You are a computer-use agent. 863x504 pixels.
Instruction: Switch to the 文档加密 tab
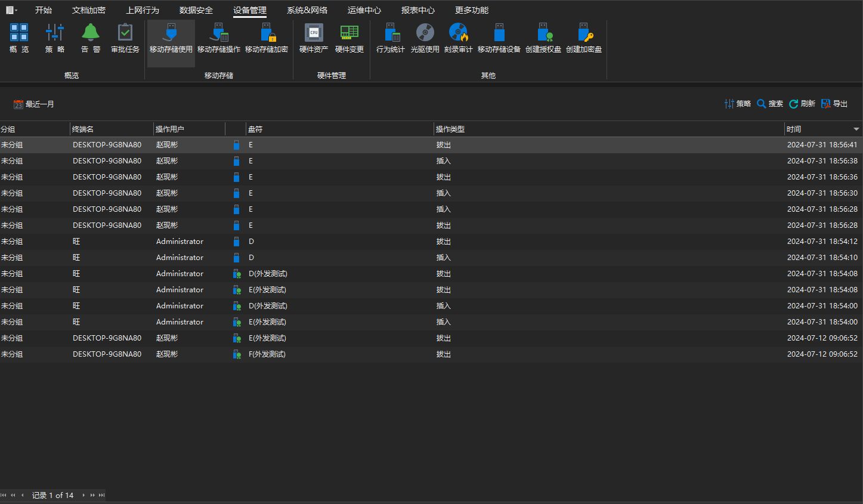[x=89, y=10]
